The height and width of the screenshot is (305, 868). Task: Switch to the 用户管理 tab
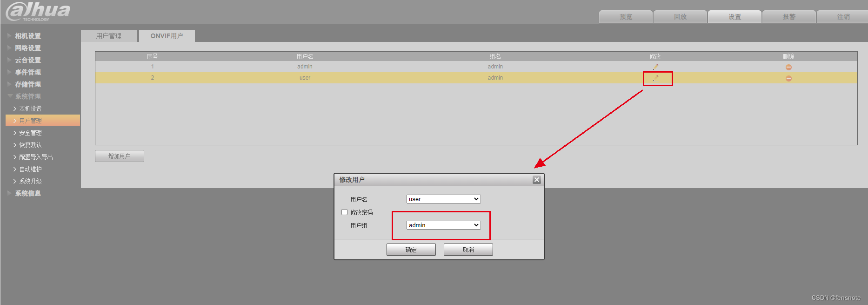[x=109, y=36]
